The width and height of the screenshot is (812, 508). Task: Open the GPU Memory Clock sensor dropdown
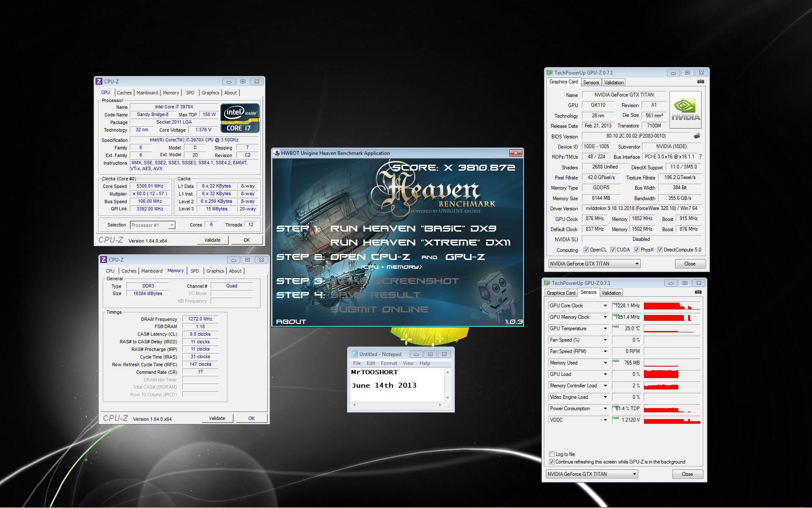[605, 317]
